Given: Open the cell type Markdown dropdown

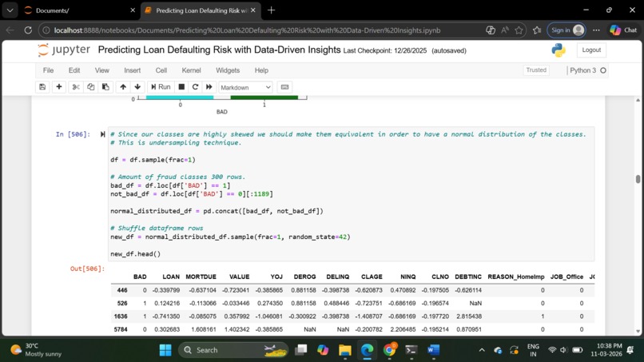Looking at the screenshot, I should tap(245, 88).
